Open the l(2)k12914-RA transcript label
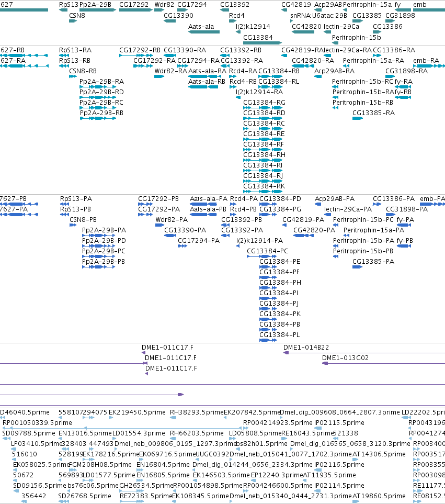The image size is (445, 504). pyautogui.click(x=259, y=92)
